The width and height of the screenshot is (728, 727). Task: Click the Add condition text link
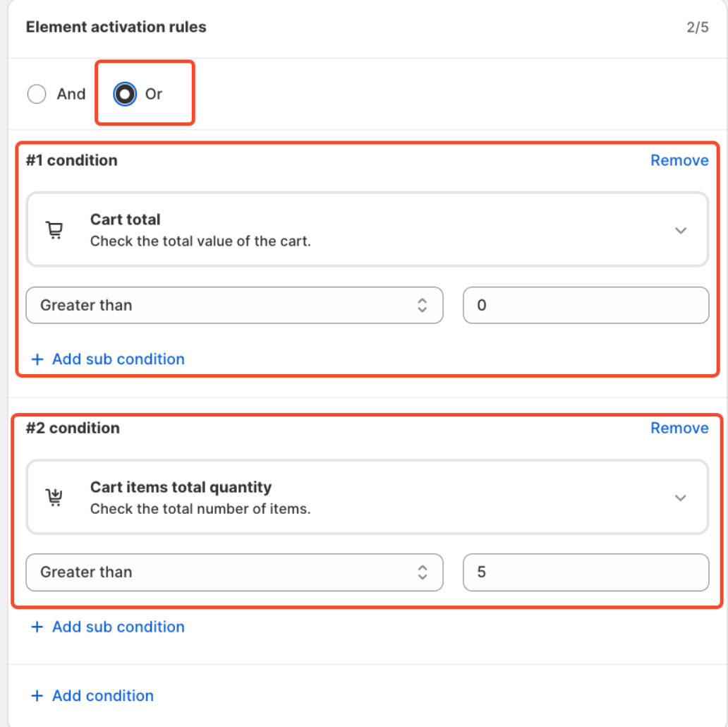click(102, 696)
